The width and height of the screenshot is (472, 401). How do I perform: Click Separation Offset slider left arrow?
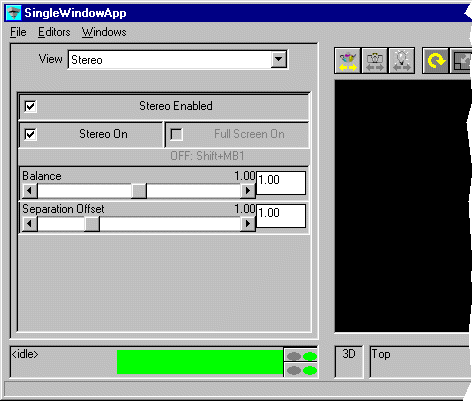pos(30,224)
